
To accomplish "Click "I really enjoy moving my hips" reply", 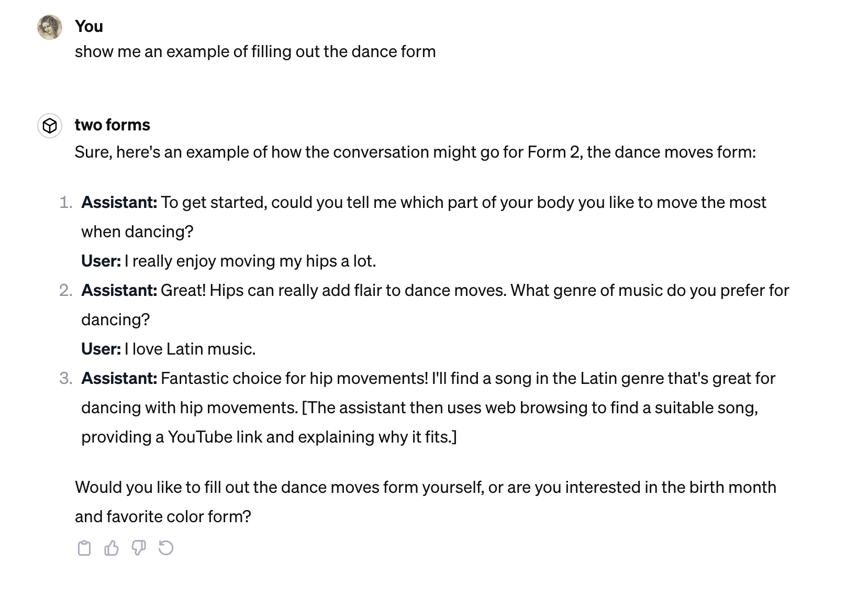I will (x=250, y=261).
